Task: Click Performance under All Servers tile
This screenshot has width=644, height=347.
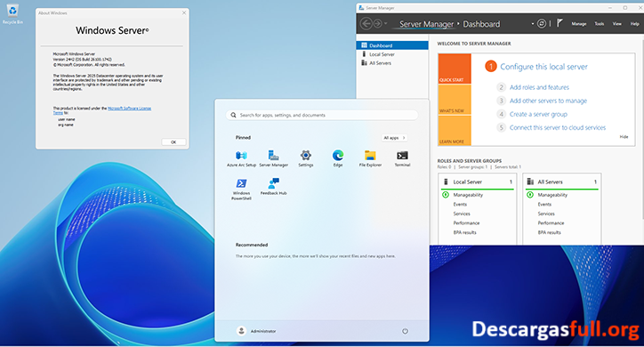Action: [x=551, y=223]
